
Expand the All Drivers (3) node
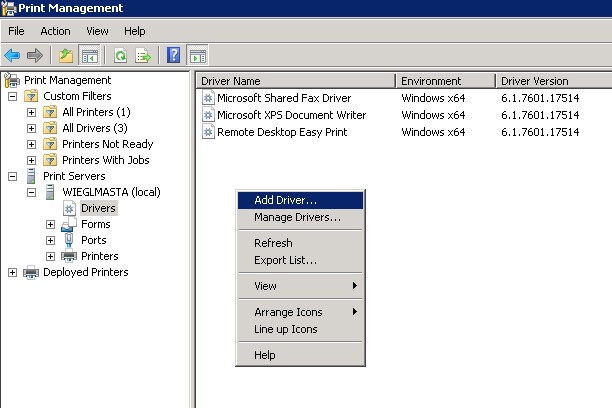pyautogui.click(x=32, y=128)
